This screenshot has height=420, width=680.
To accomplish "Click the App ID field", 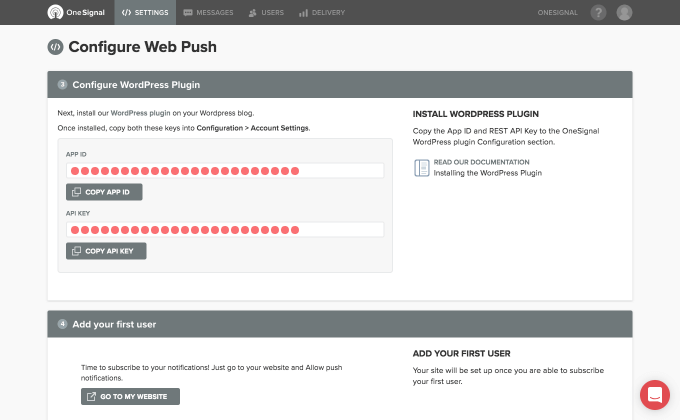I will pos(225,171).
